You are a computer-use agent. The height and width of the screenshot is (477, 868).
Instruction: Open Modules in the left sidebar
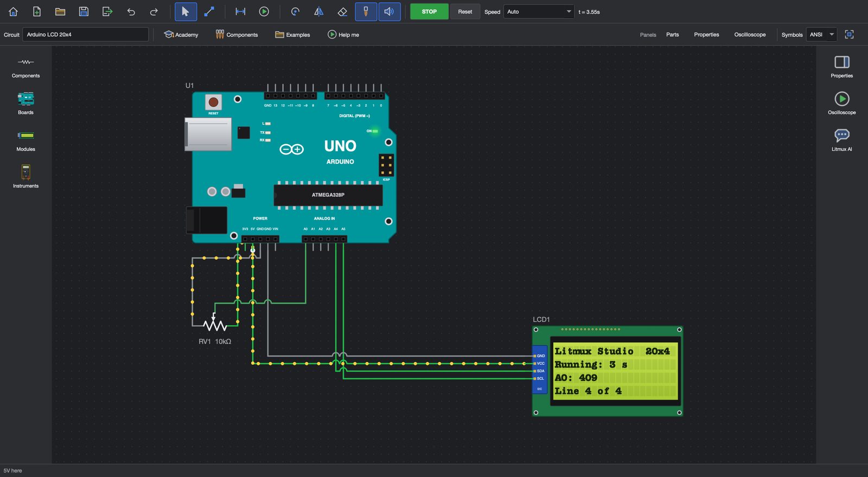coord(25,140)
